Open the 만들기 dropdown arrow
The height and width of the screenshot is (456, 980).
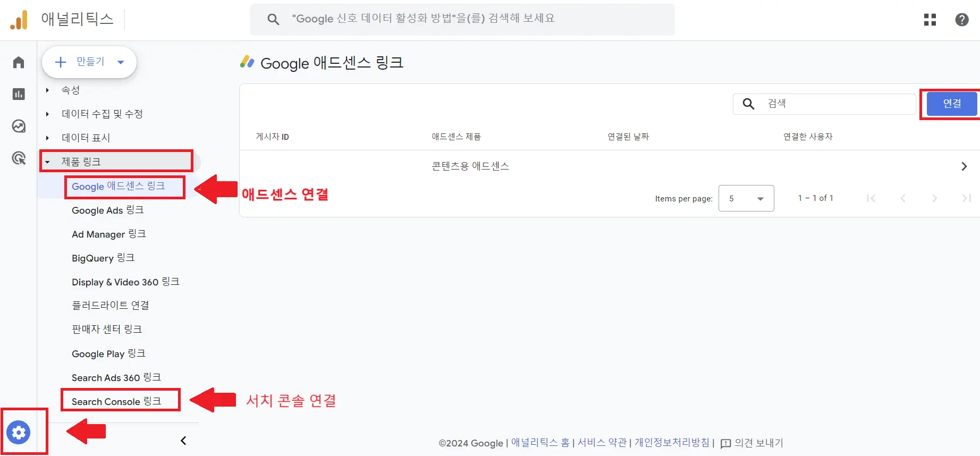[x=121, y=62]
